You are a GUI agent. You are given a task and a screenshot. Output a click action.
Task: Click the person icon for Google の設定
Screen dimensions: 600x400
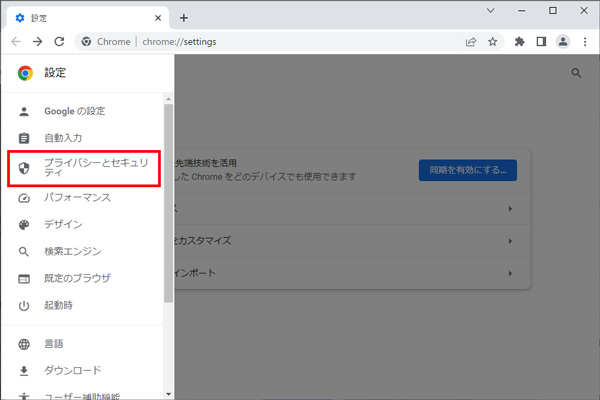24,111
